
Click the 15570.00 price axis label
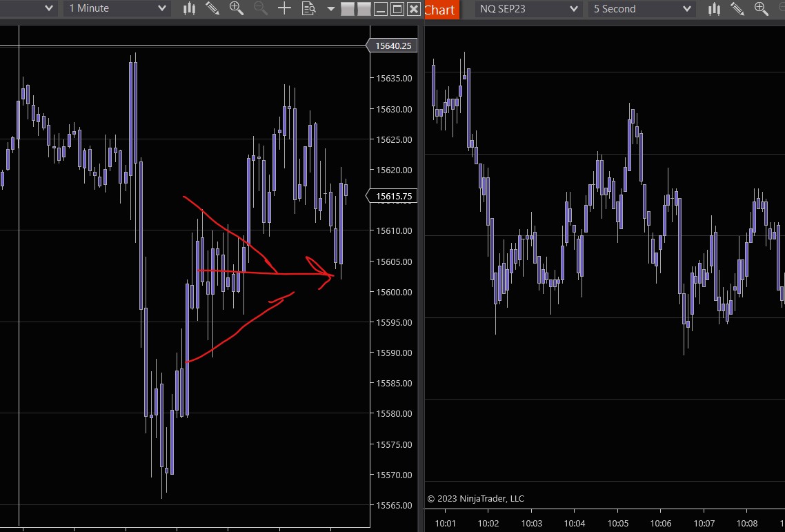point(394,475)
